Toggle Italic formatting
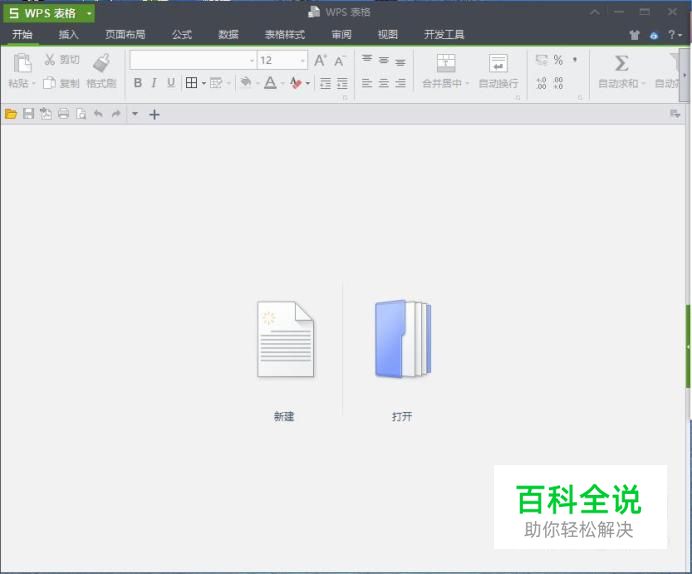Screen dimensions: 692x574 click(x=154, y=84)
